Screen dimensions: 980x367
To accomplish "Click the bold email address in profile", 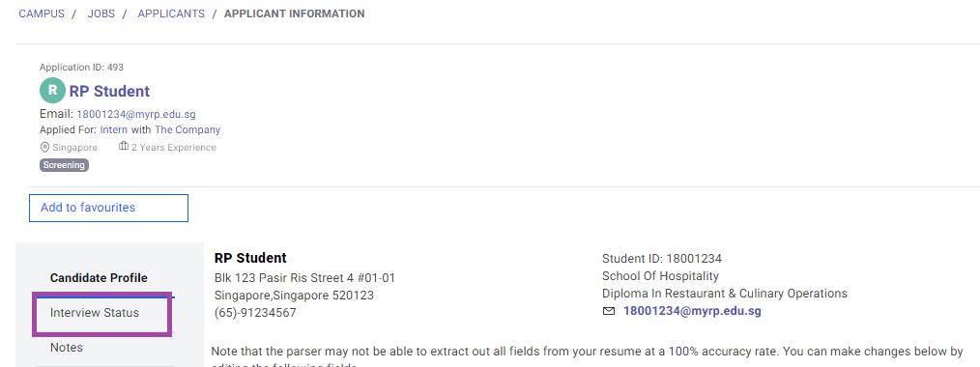I will tap(692, 311).
